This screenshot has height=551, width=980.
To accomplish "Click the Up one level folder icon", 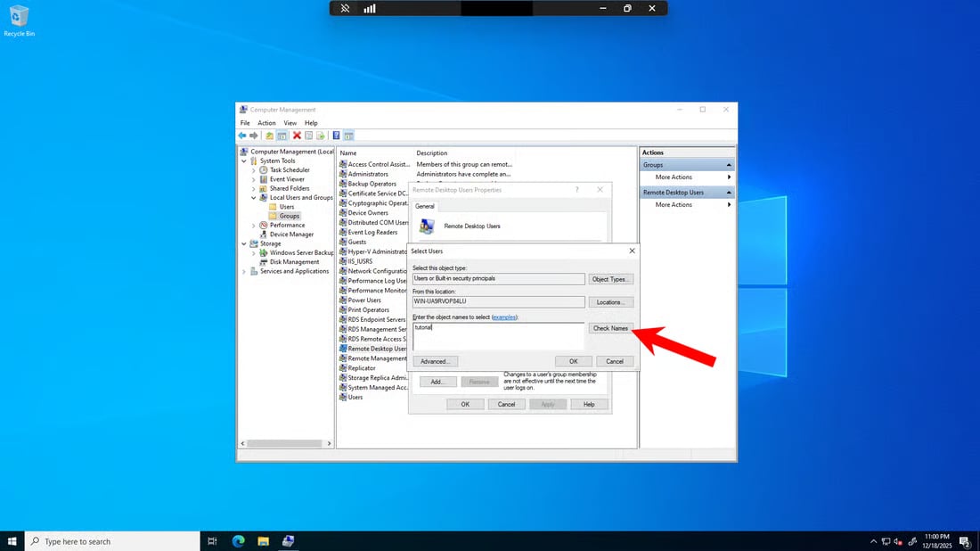I will [269, 136].
